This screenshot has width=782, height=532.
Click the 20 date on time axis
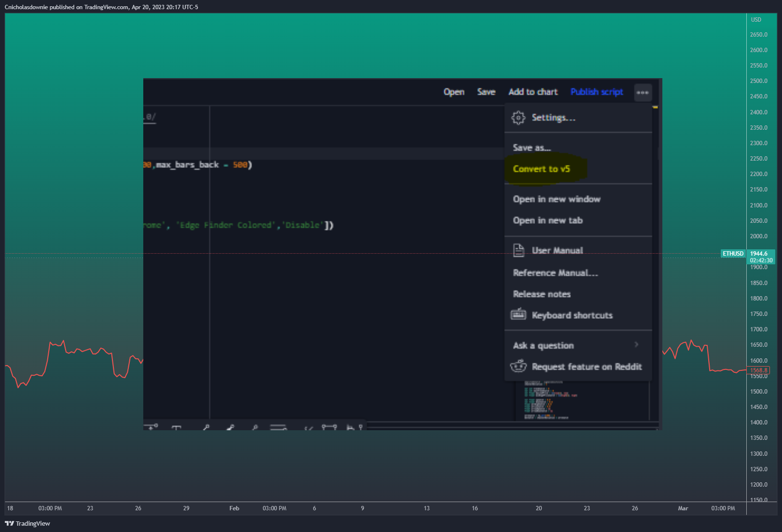coord(539,508)
